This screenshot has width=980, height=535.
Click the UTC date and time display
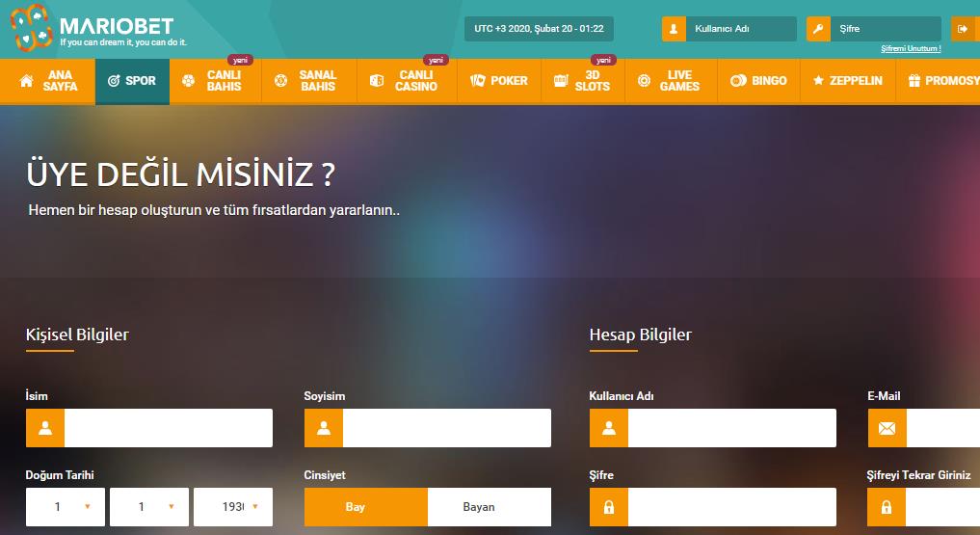pyautogui.click(x=539, y=29)
